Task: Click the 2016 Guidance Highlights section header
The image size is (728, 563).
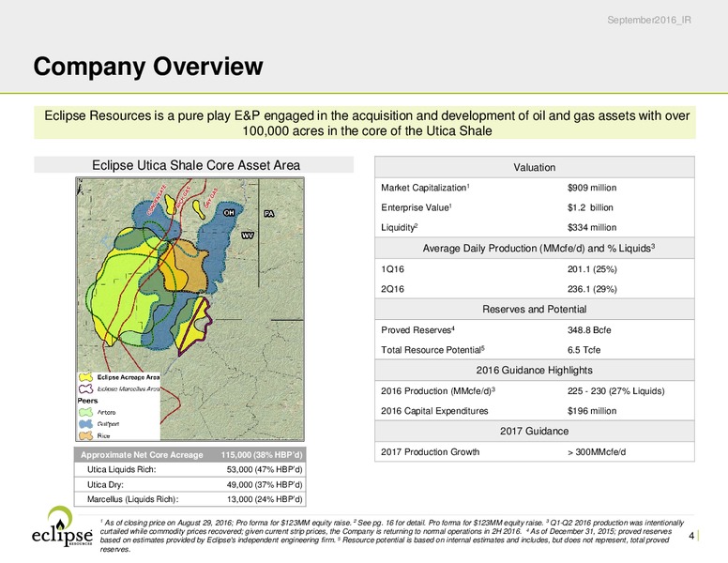Action: coord(535,371)
